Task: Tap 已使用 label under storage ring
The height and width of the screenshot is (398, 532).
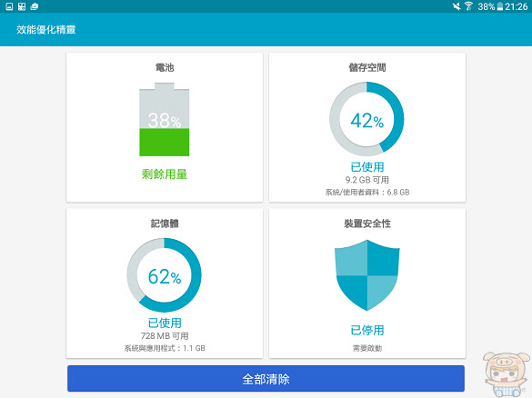Action: pyautogui.click(x=367, y=167)
